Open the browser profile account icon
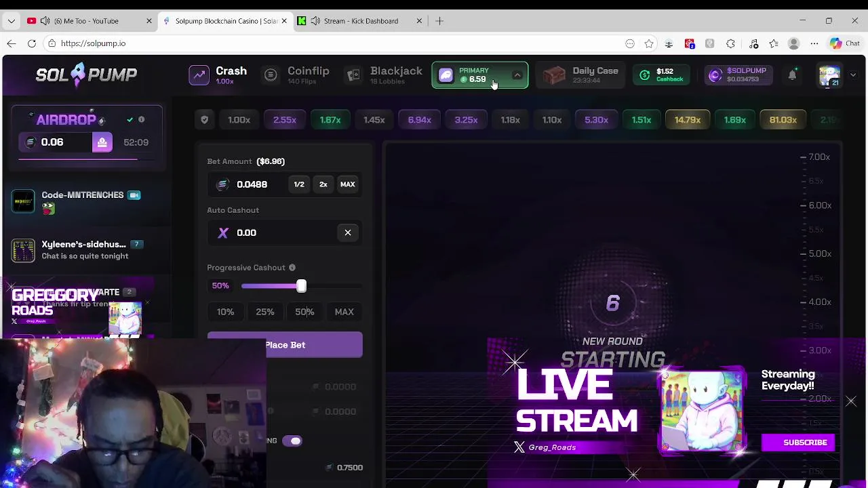Screen dimensions: 868x488 (x=794, y=43)
